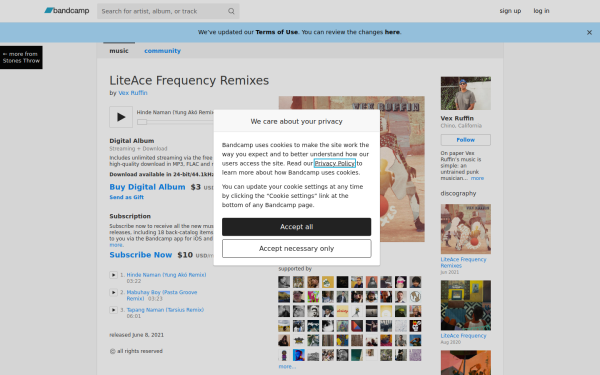Open Terms of Use from the banner
The image size is (600, 375).
tap(277, 32)
